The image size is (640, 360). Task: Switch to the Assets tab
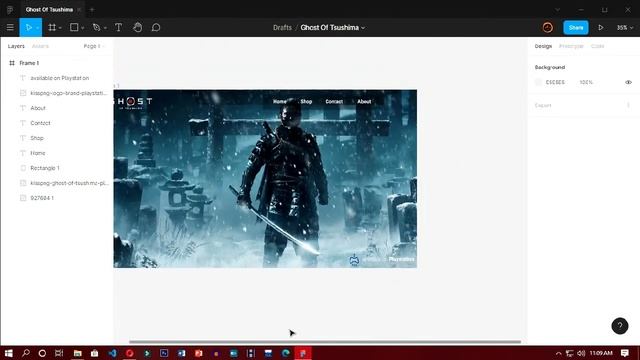coord(40,46)
